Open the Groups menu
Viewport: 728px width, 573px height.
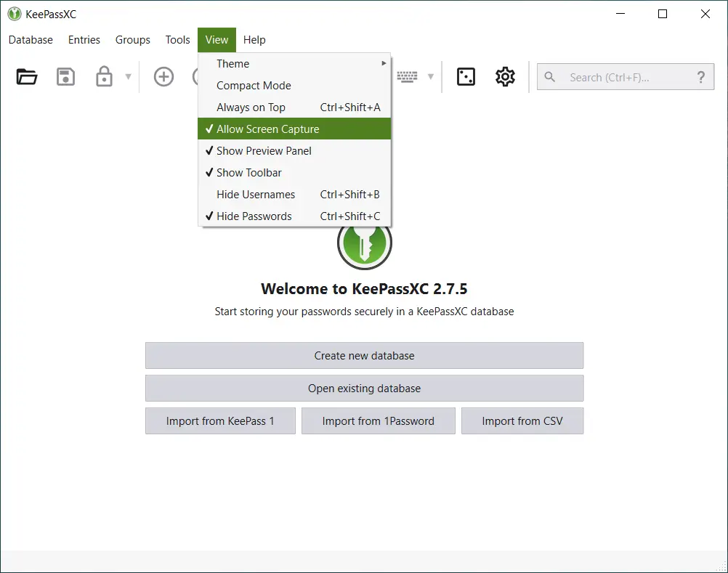pos(133,40)
